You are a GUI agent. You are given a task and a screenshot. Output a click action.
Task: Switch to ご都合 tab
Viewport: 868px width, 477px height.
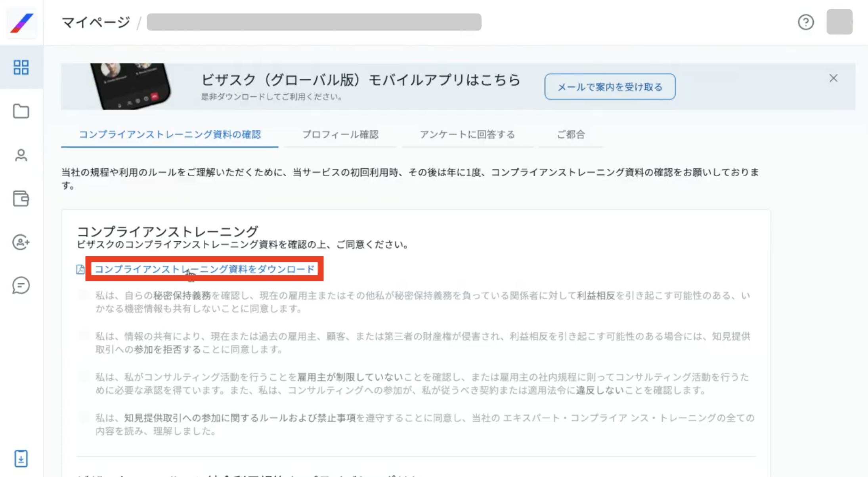click(x=571, y=135)
